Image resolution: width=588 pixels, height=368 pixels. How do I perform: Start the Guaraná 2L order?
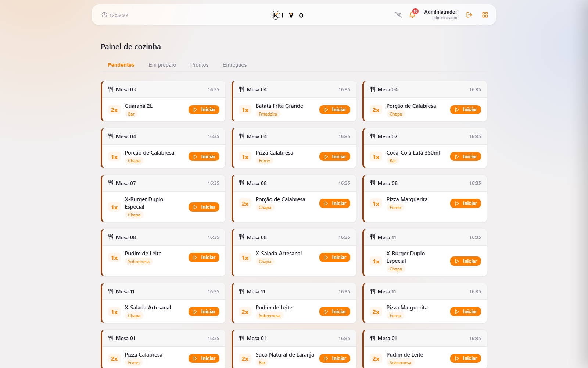pos(204,110)
